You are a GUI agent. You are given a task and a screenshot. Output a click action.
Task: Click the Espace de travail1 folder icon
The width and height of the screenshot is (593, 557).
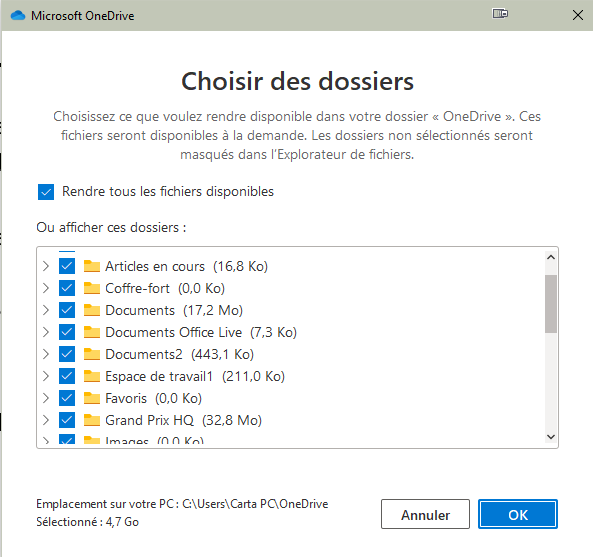click(92, 376)
